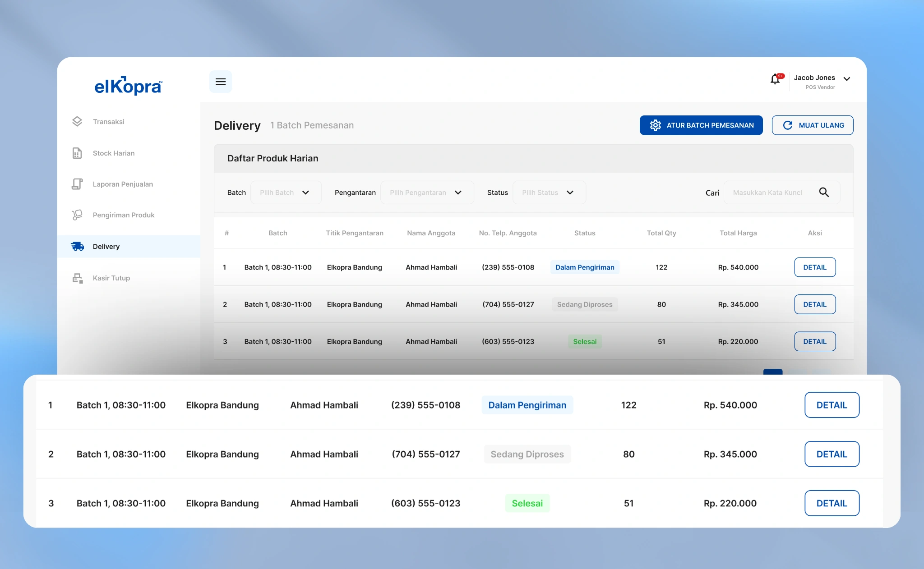Click DETAIL for Rp. 540.000 in enlarged panel
The image size is (924, 569).
click(832, 405)
